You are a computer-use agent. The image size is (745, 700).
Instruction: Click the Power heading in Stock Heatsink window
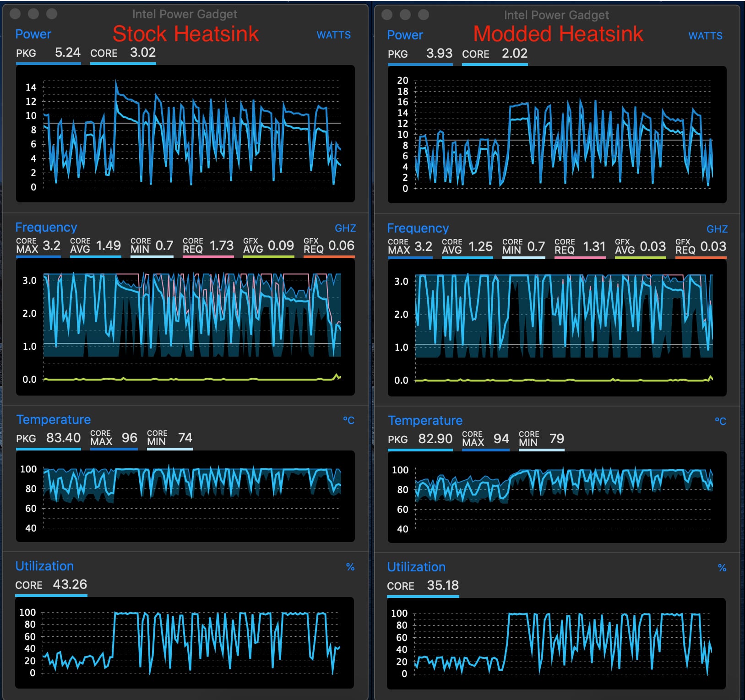point(33,34)
